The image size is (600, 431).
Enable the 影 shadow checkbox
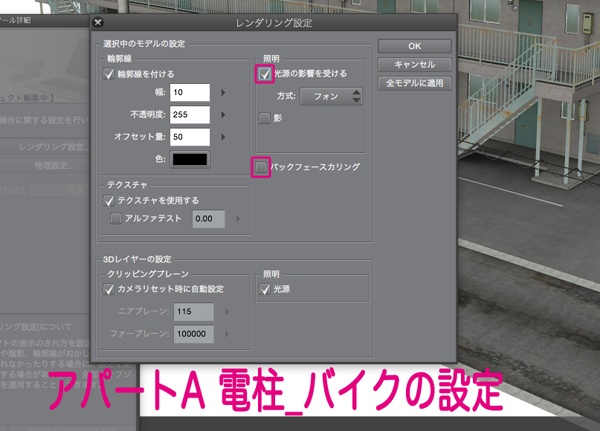click(x=264, y=118)
